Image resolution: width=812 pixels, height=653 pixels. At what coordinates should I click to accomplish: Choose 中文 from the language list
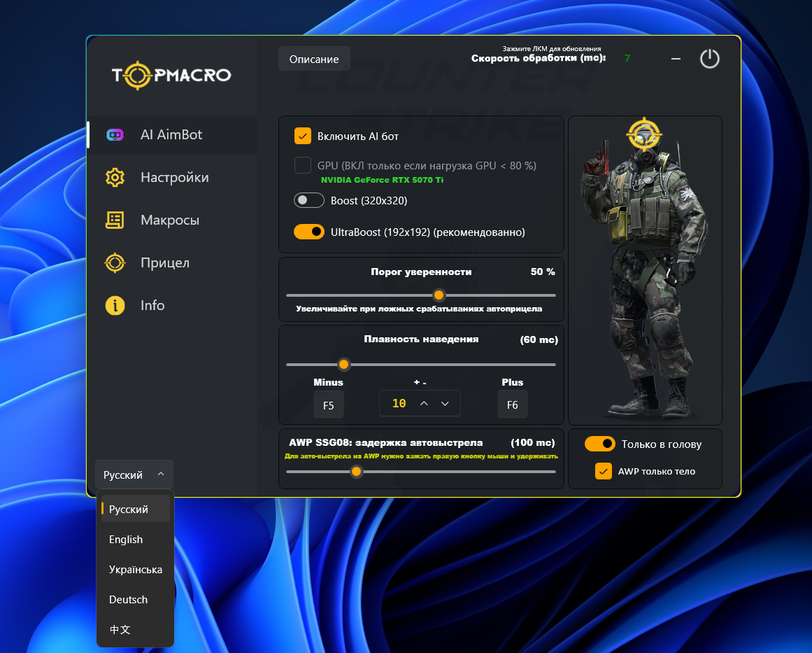click(x=136, y=629)
